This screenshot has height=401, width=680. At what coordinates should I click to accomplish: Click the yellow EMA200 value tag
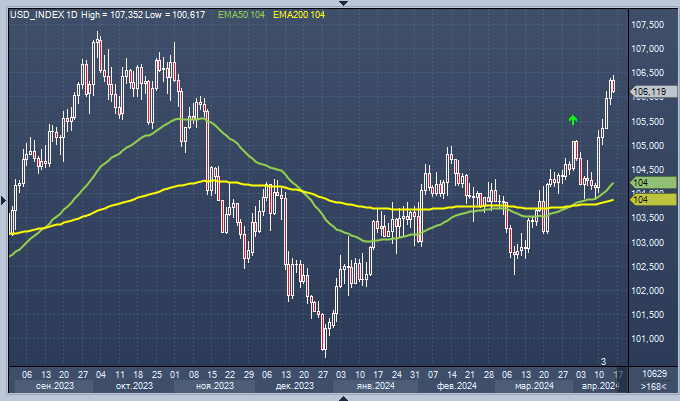639,200
